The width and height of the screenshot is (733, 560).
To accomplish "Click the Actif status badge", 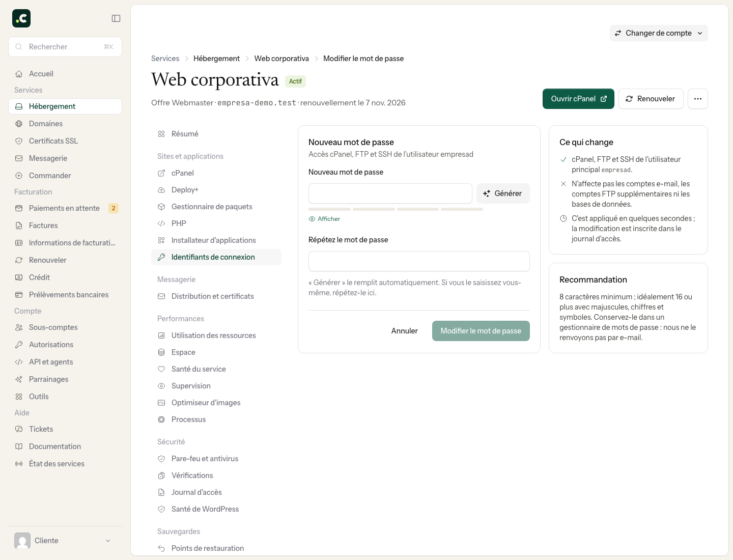I will click(295, 81).
